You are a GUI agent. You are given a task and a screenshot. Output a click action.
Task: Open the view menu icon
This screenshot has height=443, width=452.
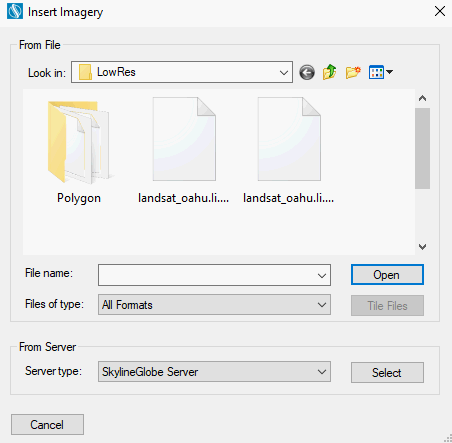pyautogui.click(x=381, y=72)
